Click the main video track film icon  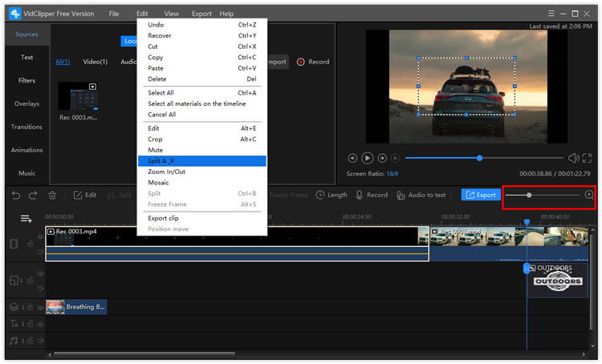pyautogui.click(x=14, y=244)
